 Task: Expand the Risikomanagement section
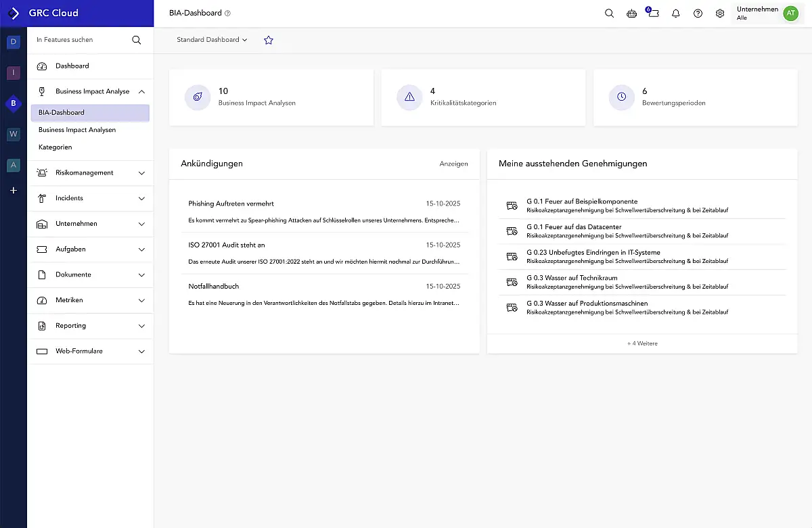141,173
